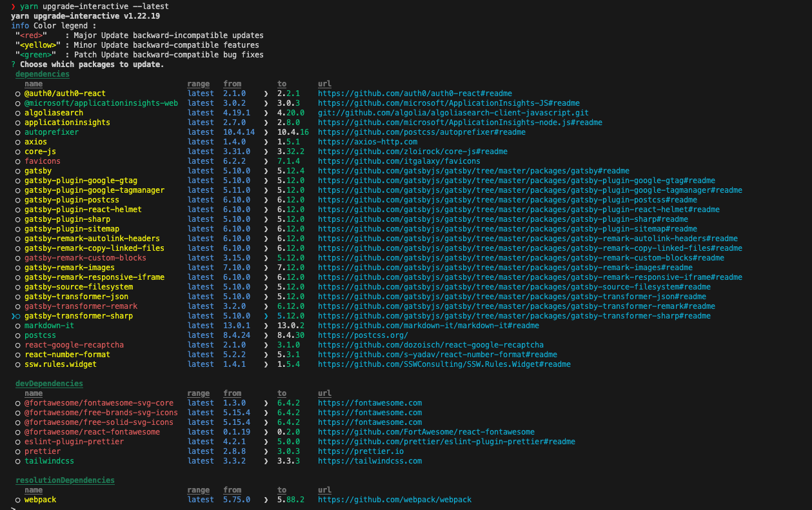
Task: Open the itgalaxy/favicons GitHub URL
Action: [399, 161]
